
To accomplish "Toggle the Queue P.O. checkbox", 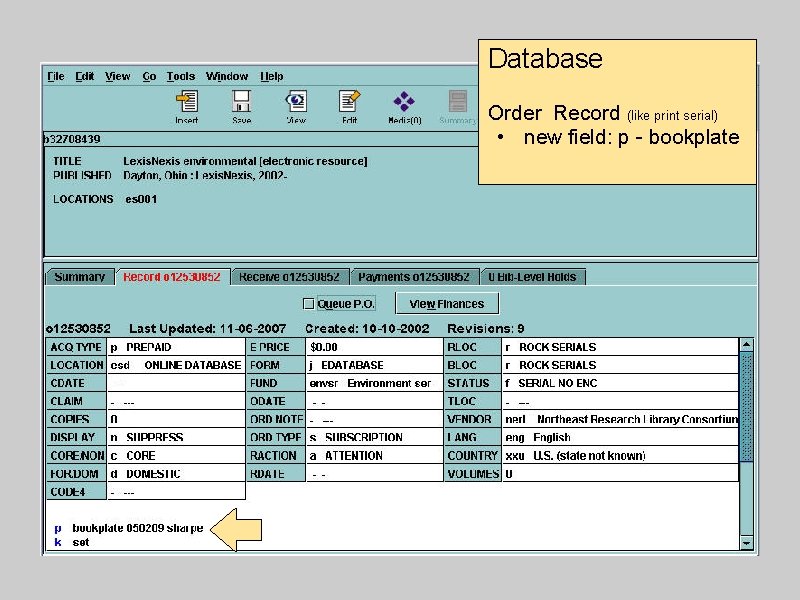I will click(308, 304).
